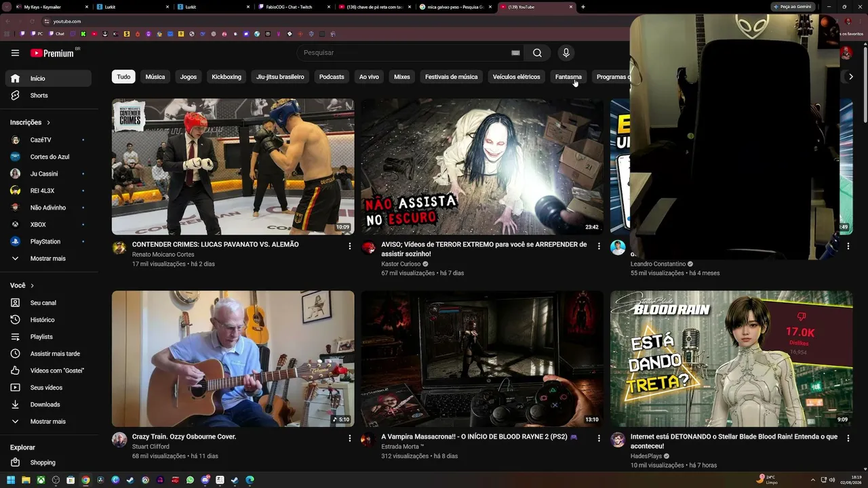Open options menu for Contender Crimes video
868x488 pixels.
[349, 246]
